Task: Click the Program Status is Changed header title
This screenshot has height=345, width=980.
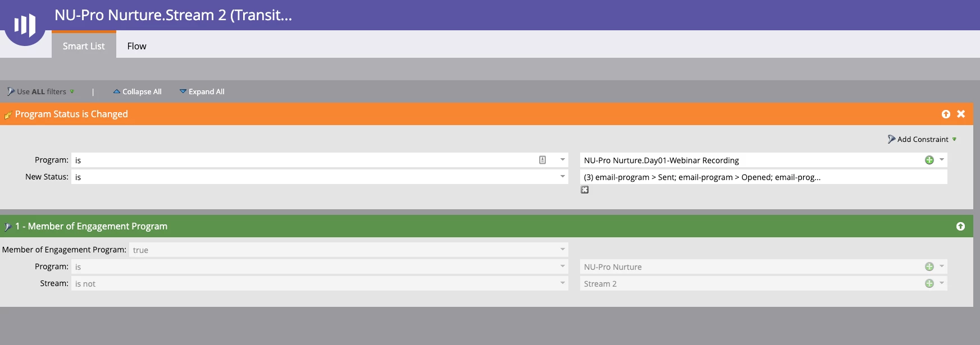Action: 71,114
